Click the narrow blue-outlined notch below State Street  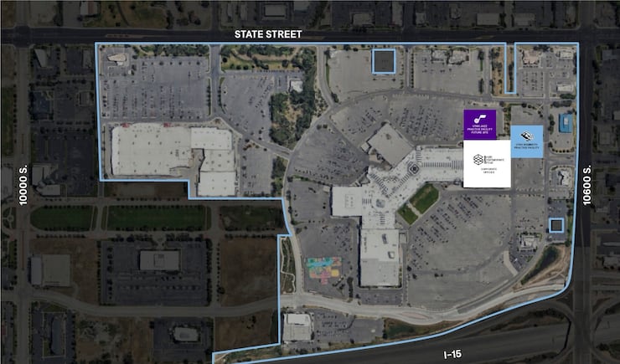coord(510,68)
